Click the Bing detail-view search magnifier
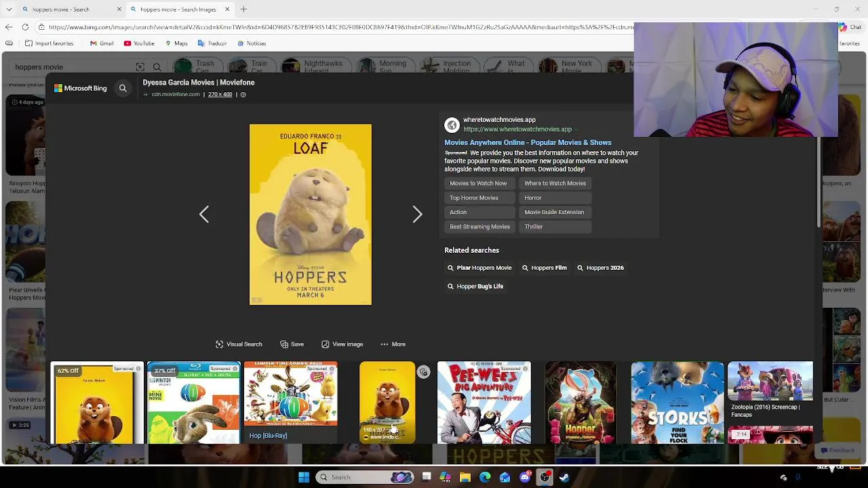Image resolution: width=868 pixels, height=488 pixels. click(123, 88)
